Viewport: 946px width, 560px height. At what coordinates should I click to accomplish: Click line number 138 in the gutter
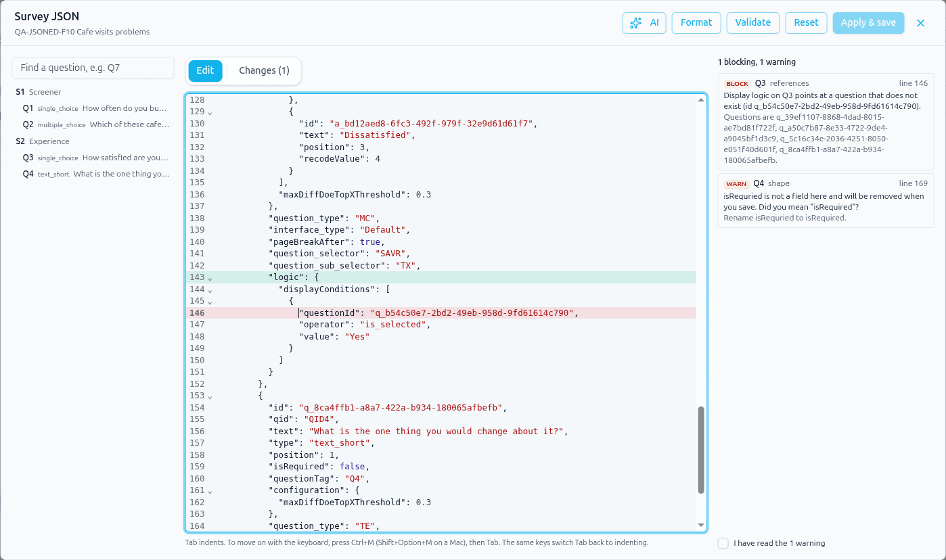coord(196,218)
